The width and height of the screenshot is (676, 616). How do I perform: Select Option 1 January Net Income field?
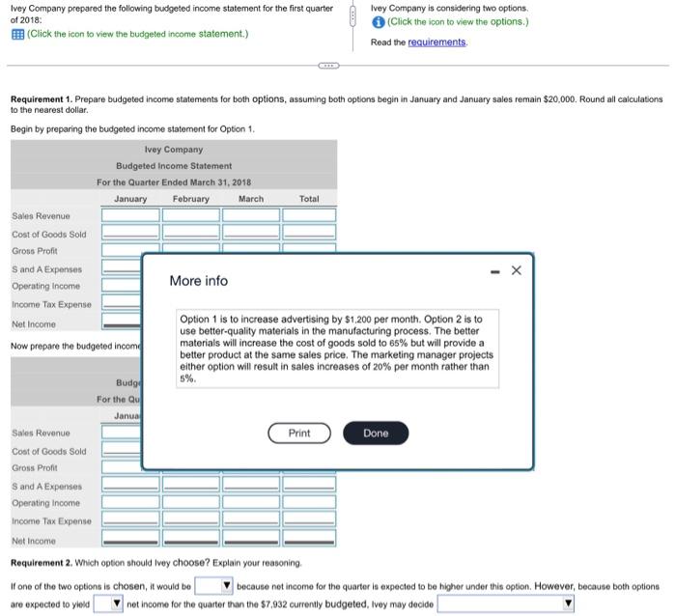(122, 322)
